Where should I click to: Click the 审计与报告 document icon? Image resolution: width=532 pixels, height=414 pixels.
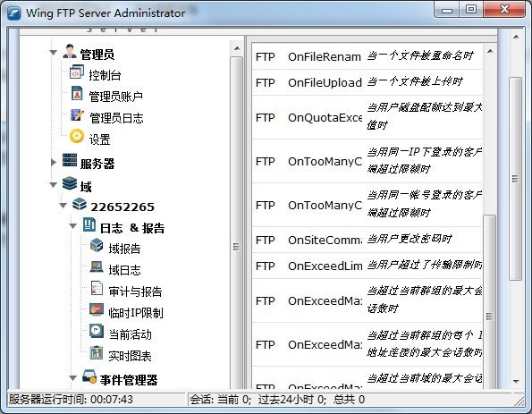click(x=97, y=288)
